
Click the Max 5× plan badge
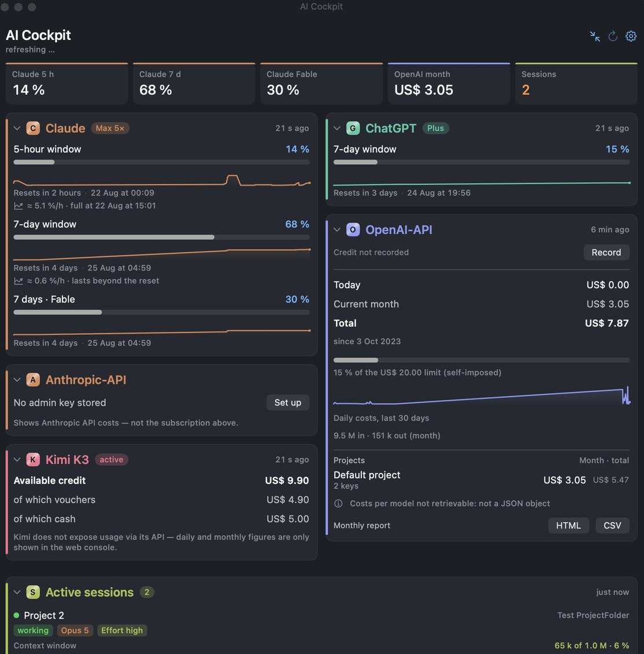tap(110, 128)
